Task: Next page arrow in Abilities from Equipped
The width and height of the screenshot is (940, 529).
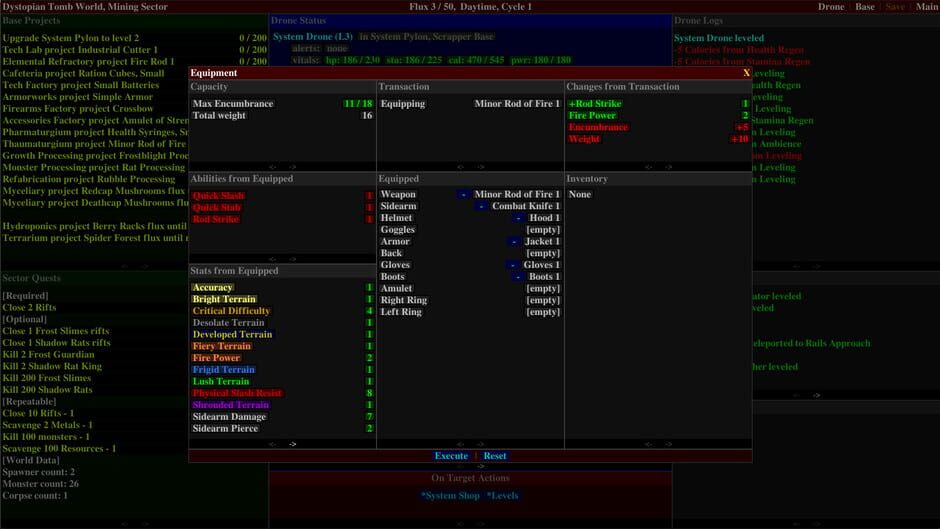Action: [x=293, y=259]
